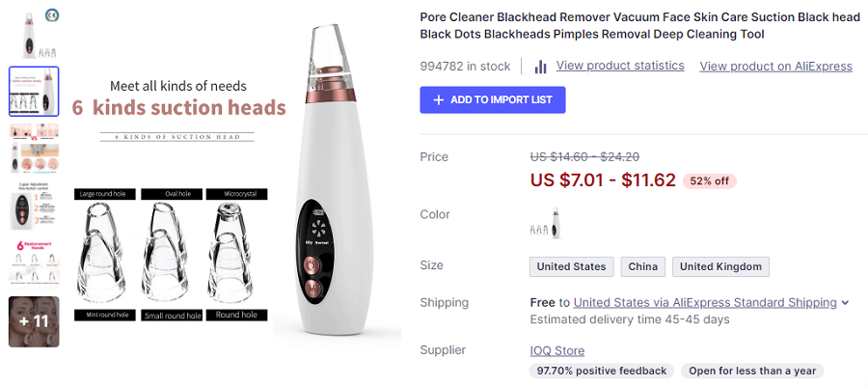The image size is (868, 387).
Task: Click ADD TO IMPORT LIST button
Action: (x=493, y=99)
